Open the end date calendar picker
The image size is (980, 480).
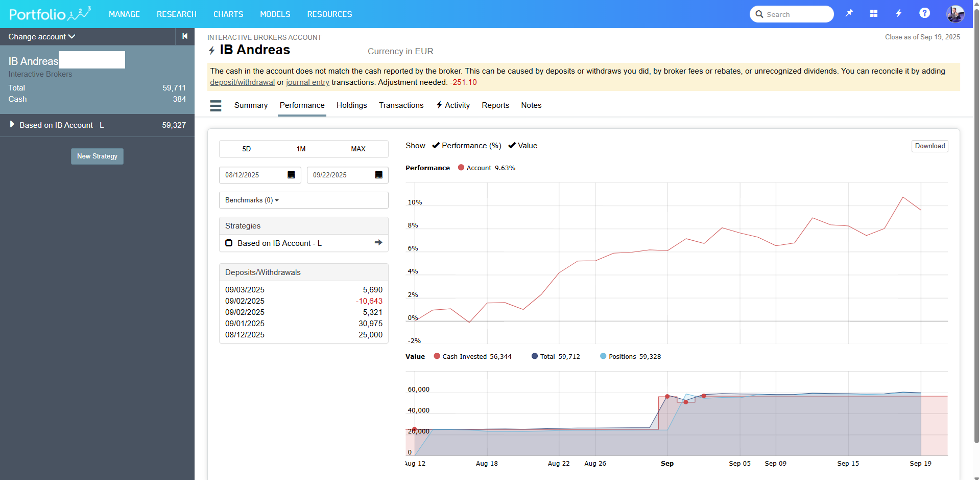click(379, 175)
